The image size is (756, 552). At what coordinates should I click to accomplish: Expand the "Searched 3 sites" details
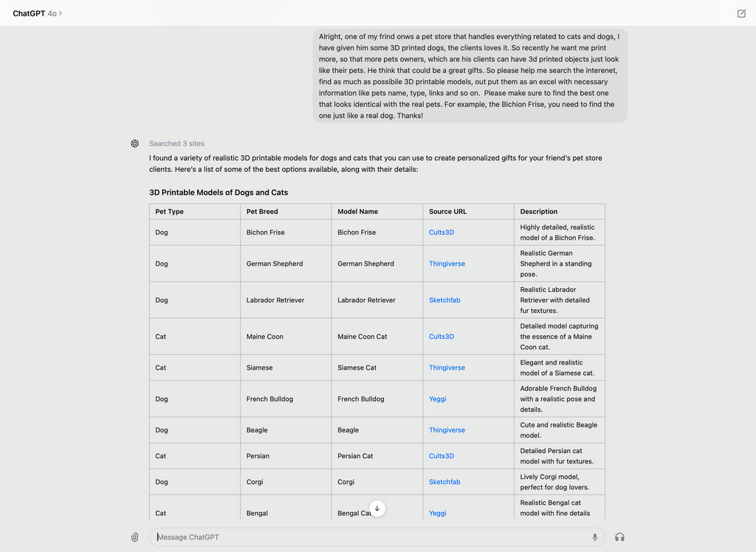point(176,143)
